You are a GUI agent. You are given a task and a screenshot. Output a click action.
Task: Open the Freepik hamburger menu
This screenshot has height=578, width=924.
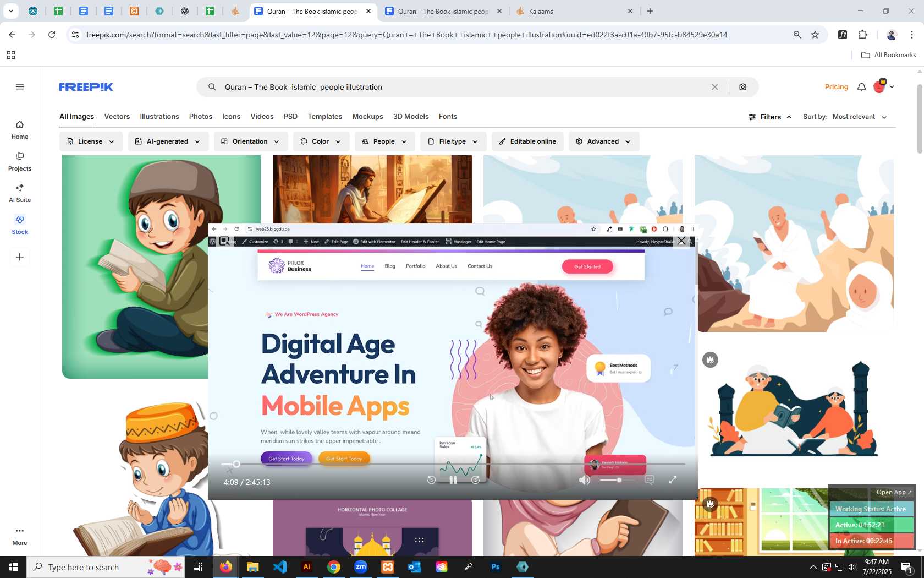click(x=20, y=86)
